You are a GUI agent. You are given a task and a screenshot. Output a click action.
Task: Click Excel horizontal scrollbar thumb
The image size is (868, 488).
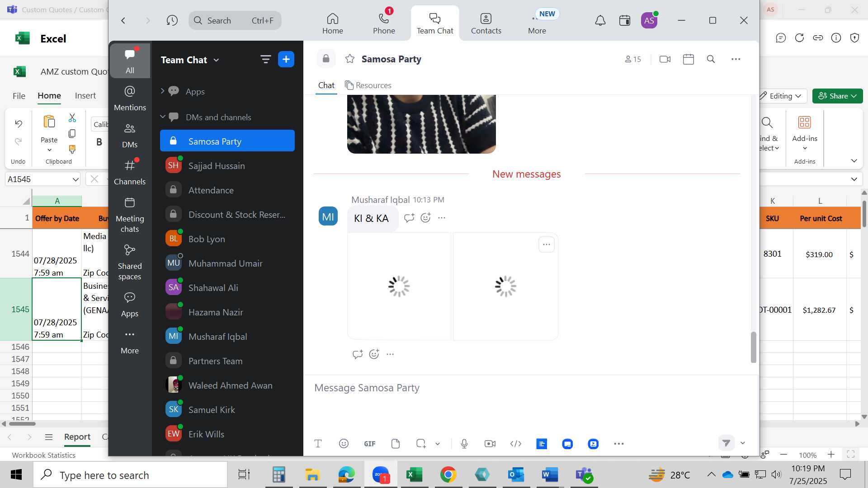coord(22,424)
